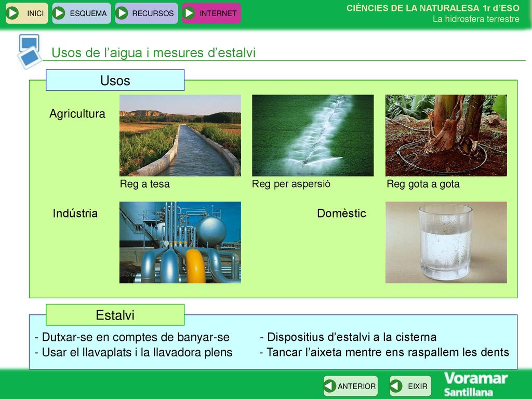Click 'Dutxar-se en comptes de banyar-se' text
The image size is (532, 399).
point(136,337)
